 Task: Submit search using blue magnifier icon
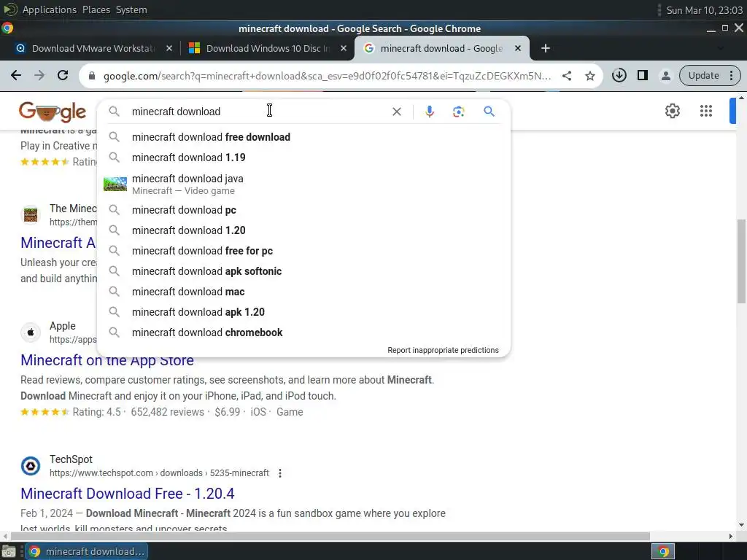point(489,112)
